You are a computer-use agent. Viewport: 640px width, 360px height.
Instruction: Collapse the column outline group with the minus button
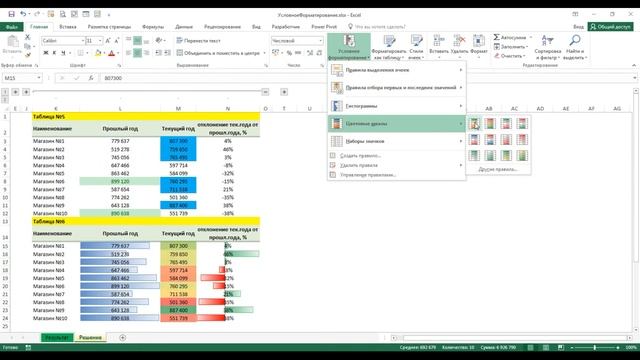(x=265, y=92)
